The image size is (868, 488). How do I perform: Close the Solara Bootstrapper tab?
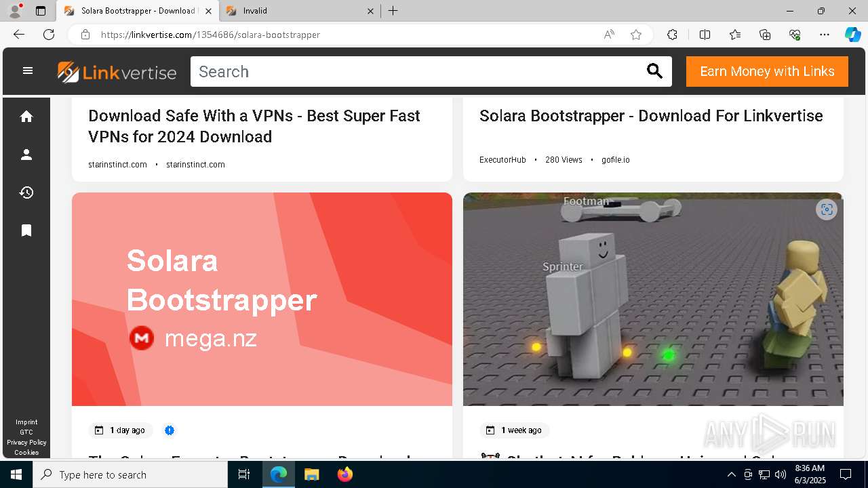(208, 11)
